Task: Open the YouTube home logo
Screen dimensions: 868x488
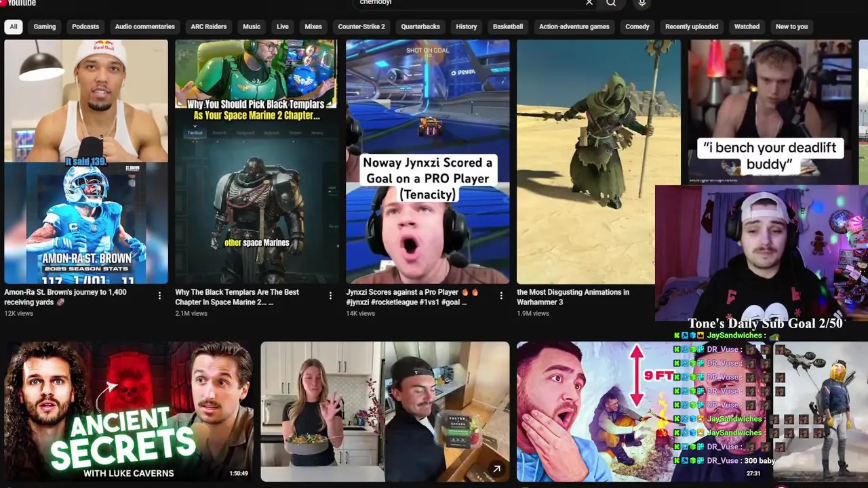Action: tap(18, 3)
